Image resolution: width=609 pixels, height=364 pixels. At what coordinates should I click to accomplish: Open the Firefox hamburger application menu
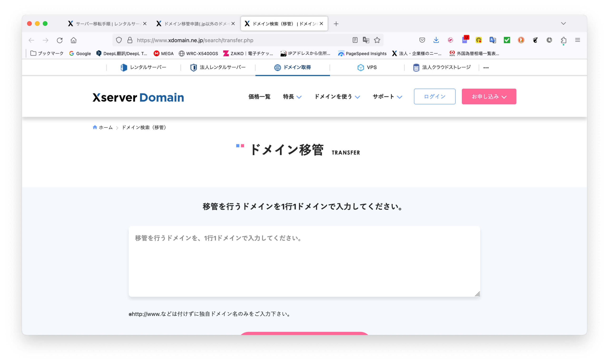click(578, 40)
